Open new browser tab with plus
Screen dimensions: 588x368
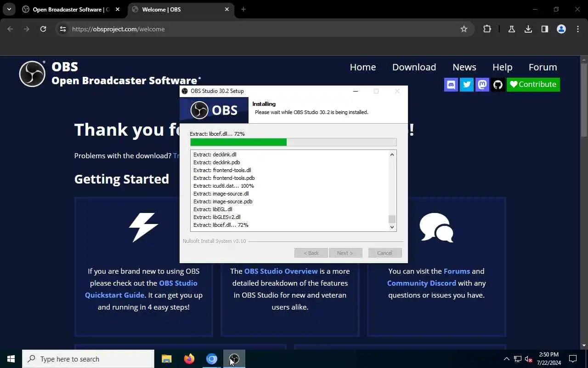[x=243, y=9]
